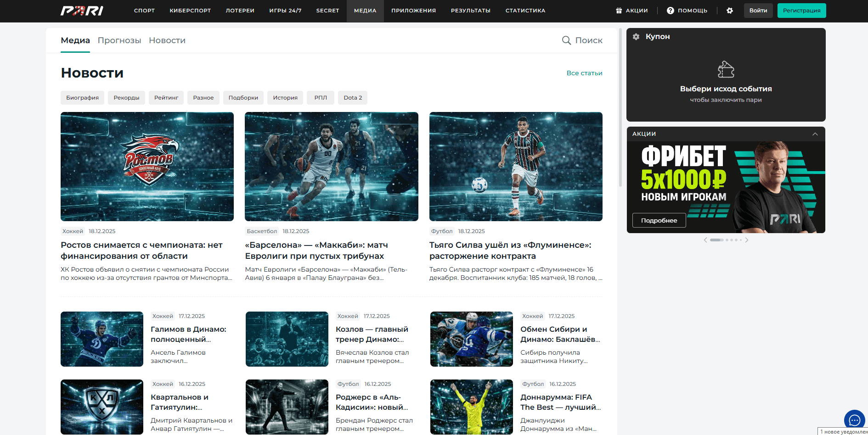
Task: Collapse the Акции promotions panel
Action: 815,134
